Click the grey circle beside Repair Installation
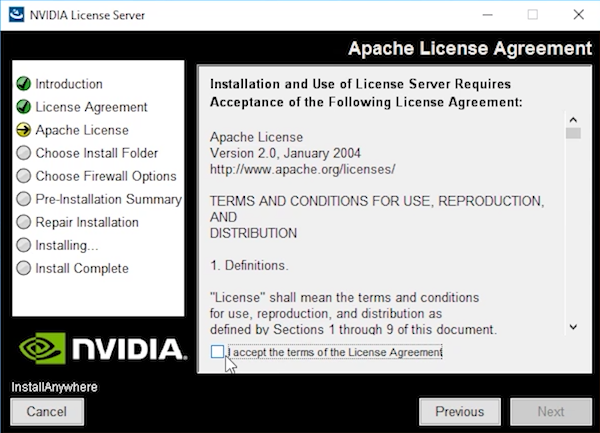The height and width of the screenshot is (433, 600). 24,222
